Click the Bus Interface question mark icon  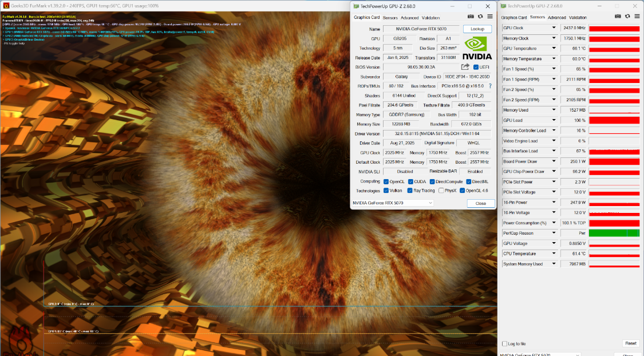click(490, 86)
